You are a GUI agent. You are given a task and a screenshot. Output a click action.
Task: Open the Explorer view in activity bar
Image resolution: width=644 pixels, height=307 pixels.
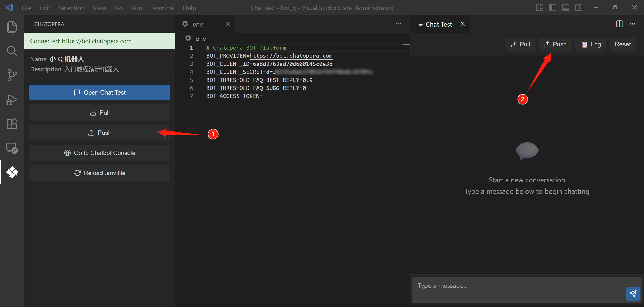12,27
